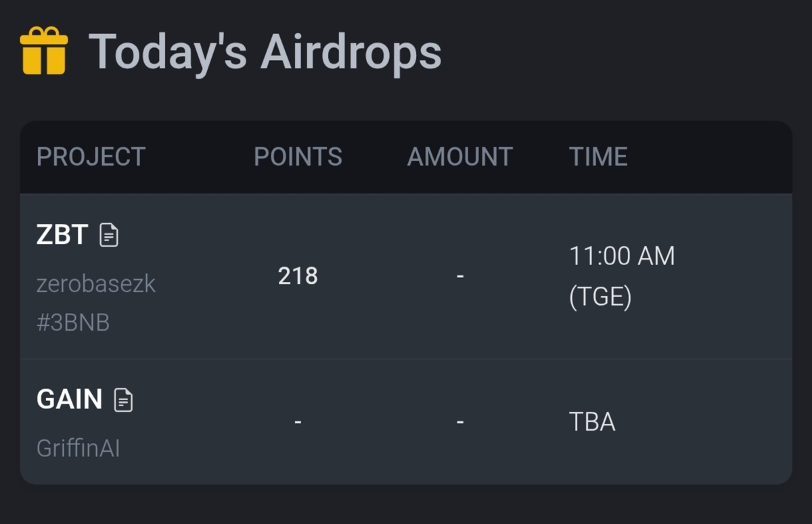Screen dimensions: 812x524
Task: Click the amount dash in ZBT row
Action: [460, 276]
